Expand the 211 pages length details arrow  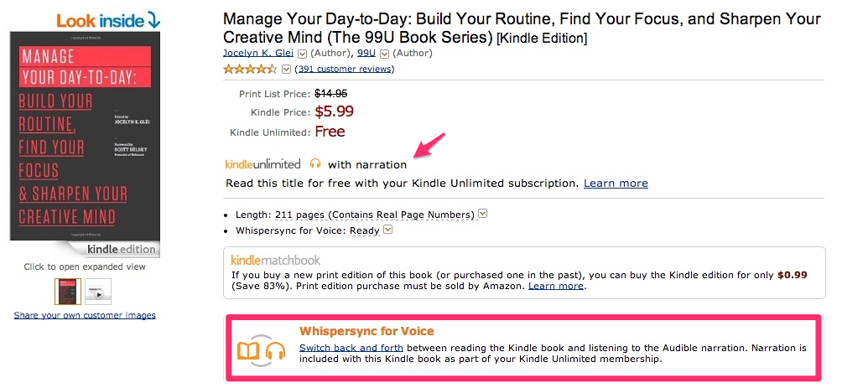tap(483, 214)
